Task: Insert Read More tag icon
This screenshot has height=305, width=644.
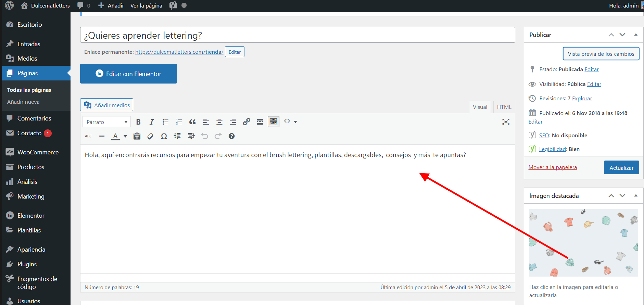Action: tap(260, 122)
